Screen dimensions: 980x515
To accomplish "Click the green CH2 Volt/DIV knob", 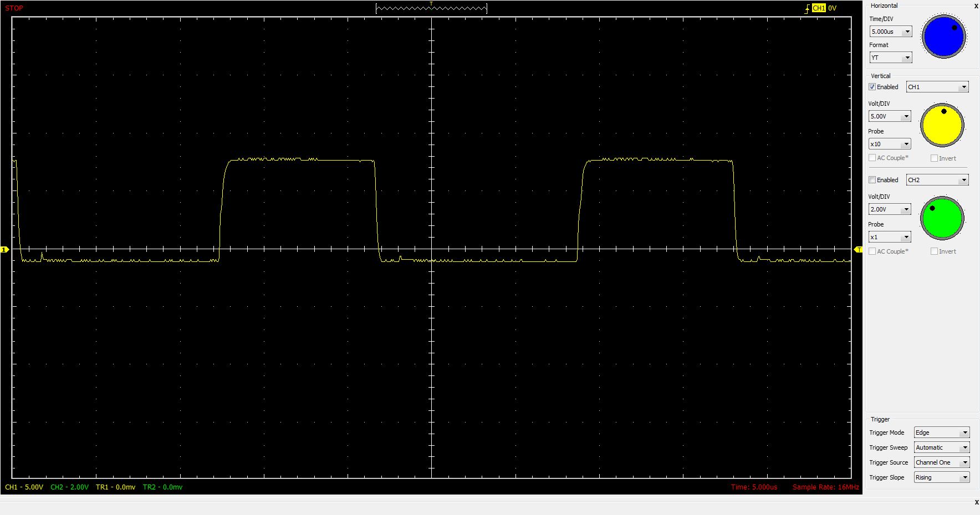I will pos(942,218).
